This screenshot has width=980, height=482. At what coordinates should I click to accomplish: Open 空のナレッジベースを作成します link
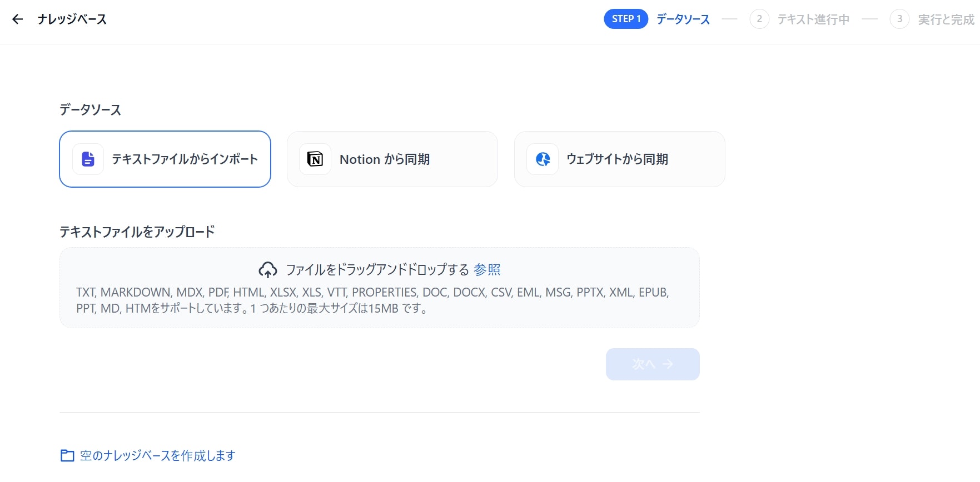158,456
